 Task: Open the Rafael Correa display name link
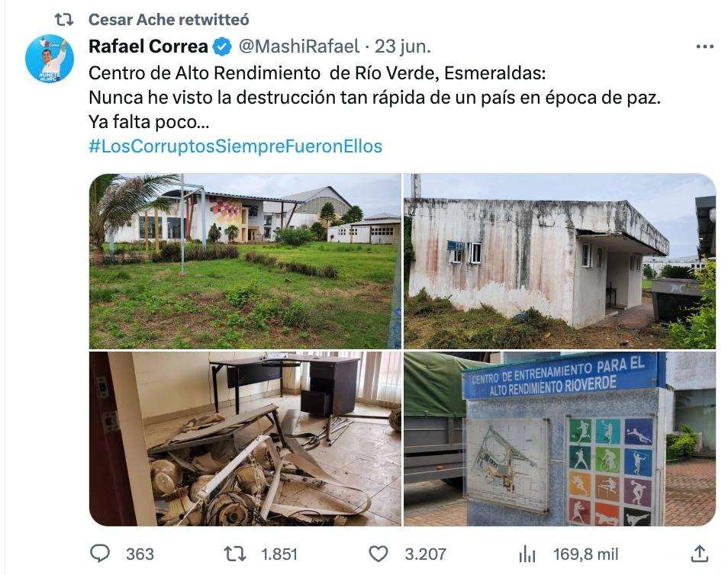tap(148, 47)
